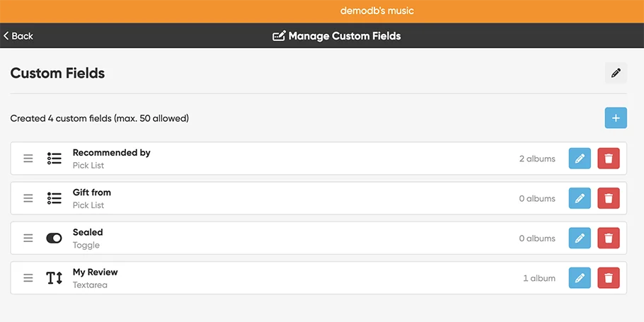Click the Gift from drag handle
The width and height of the screenshot is (644, 322).
coord(28,198)
